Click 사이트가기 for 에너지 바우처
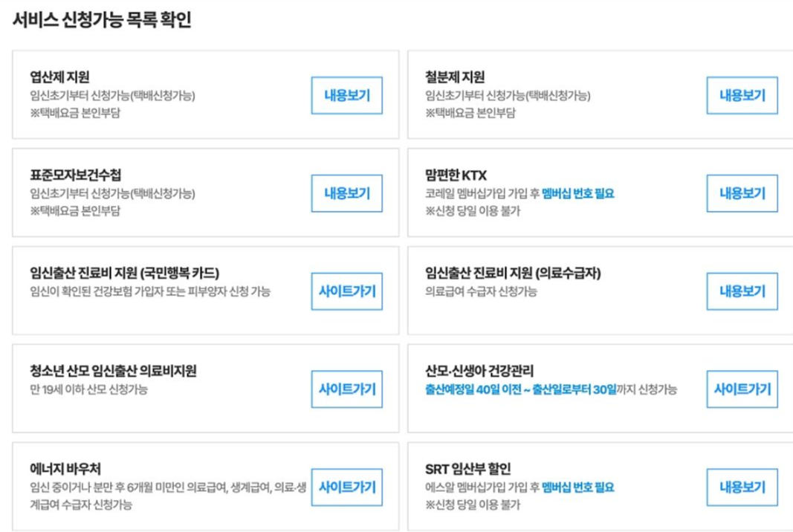Screen dimensions: 793x532 346,487
